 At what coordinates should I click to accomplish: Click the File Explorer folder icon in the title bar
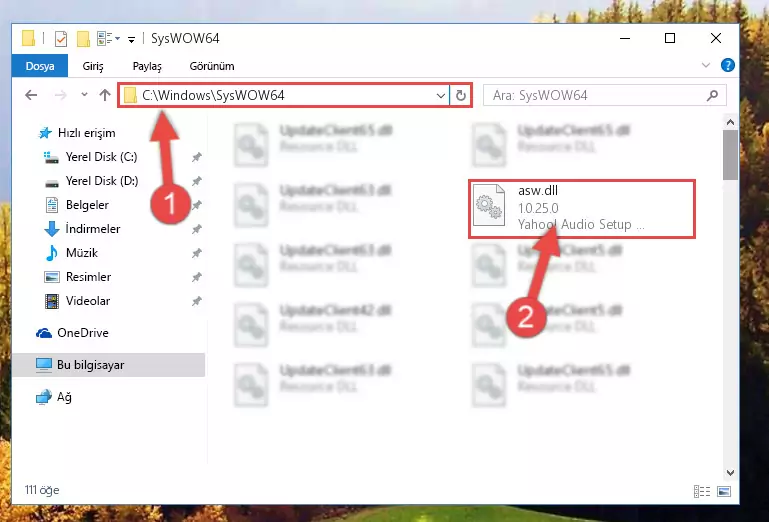[x=28, y=38]
